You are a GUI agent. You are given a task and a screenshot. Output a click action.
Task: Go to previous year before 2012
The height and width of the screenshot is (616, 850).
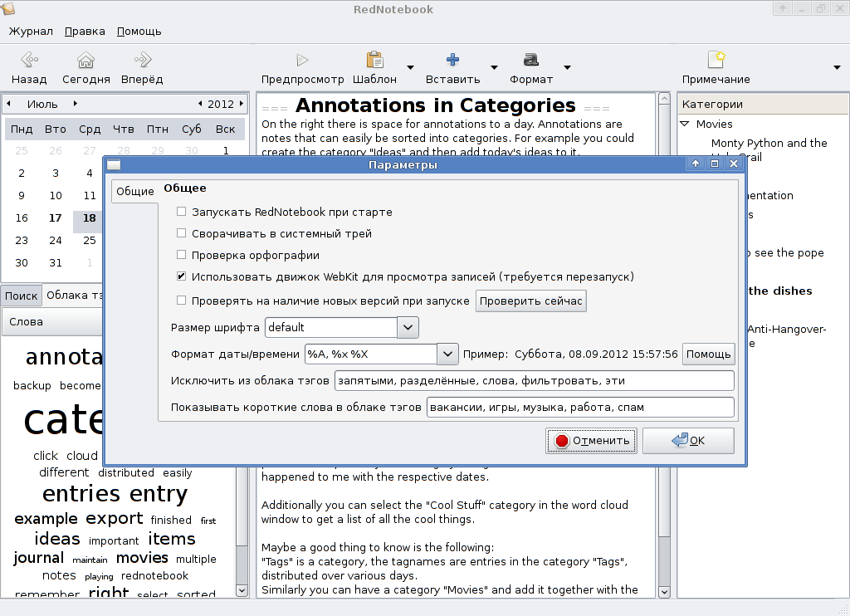click(x=200, y=104)
